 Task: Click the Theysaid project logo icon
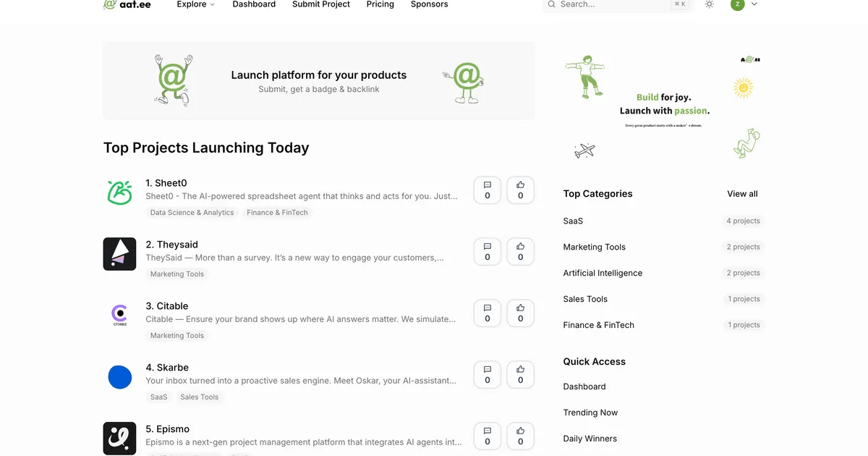(119, 254)
